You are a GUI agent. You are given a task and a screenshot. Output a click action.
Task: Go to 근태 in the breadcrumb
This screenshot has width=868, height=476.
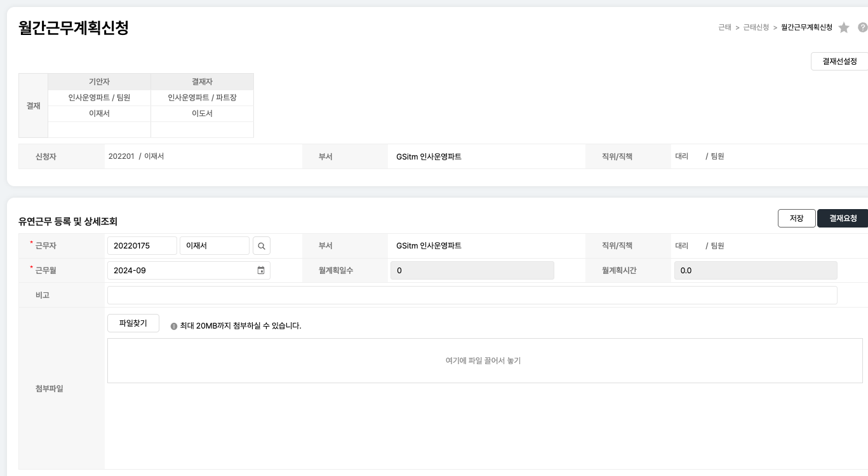[x=724, y=27]
